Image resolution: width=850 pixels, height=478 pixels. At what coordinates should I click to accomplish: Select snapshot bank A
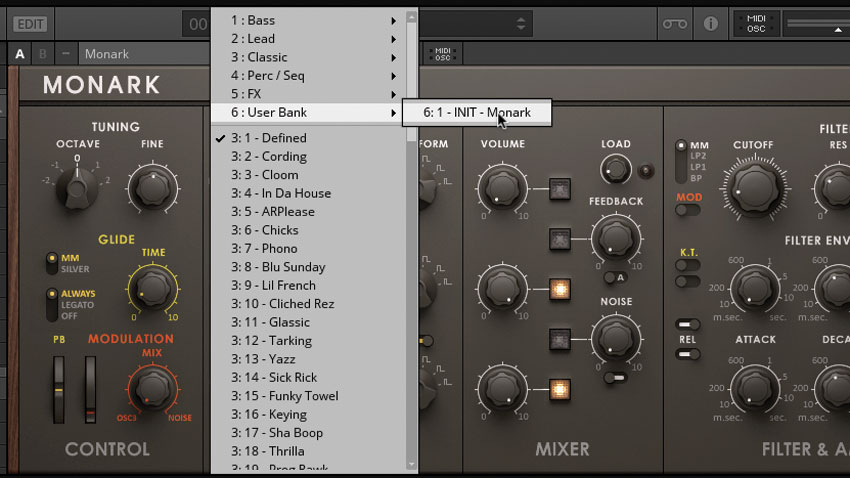tap(20, 54)
